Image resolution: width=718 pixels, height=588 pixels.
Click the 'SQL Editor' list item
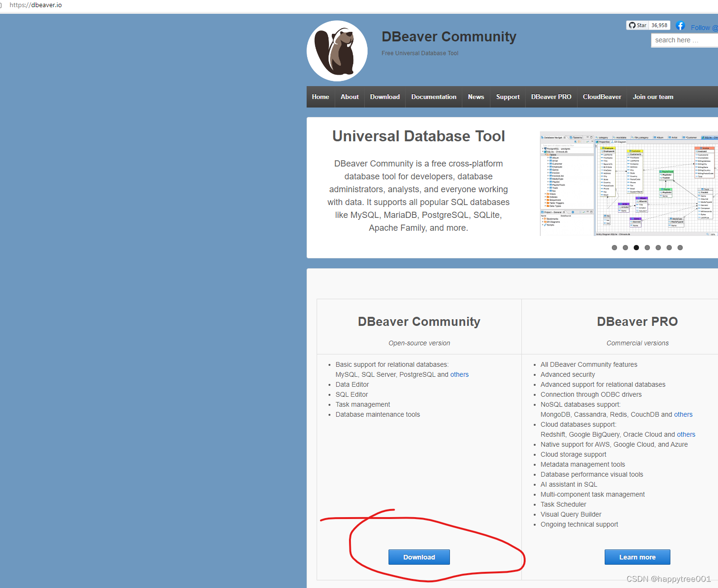click(352, 394)
